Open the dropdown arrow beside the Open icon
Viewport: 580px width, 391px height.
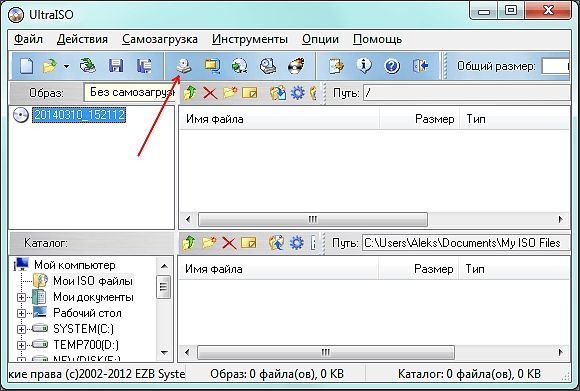[x=66, y=67]
